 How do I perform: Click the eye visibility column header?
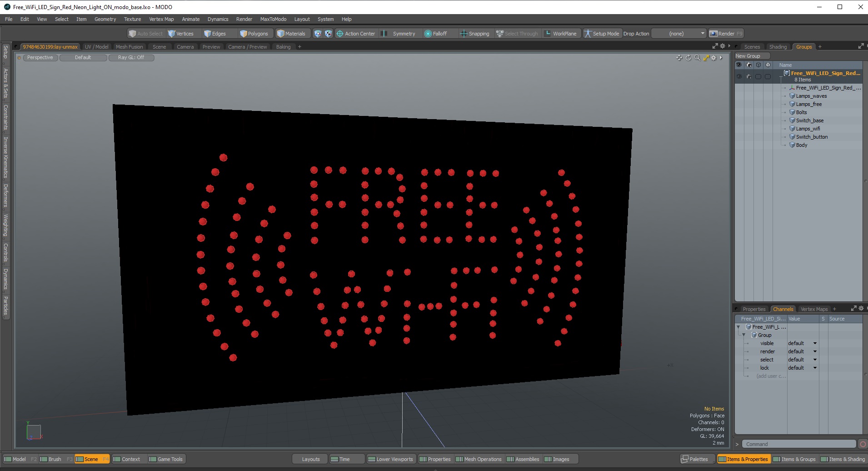(739, 65)
